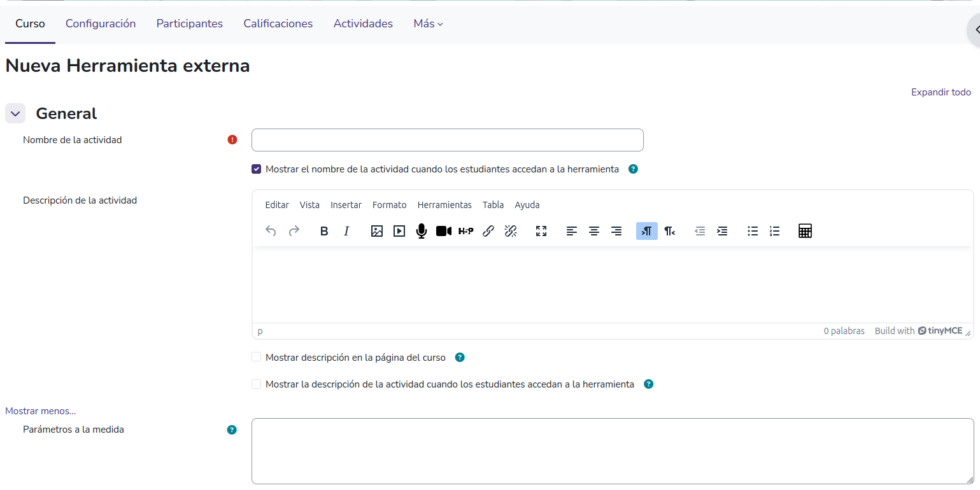
Task: Click the Nombre de la actividad field
Action: pyautogui.click(x=448, y=140)
